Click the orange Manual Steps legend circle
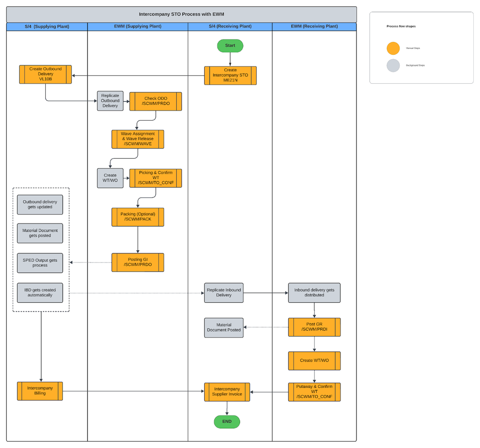This screenshot has height=448, width=480. (393, 48)
